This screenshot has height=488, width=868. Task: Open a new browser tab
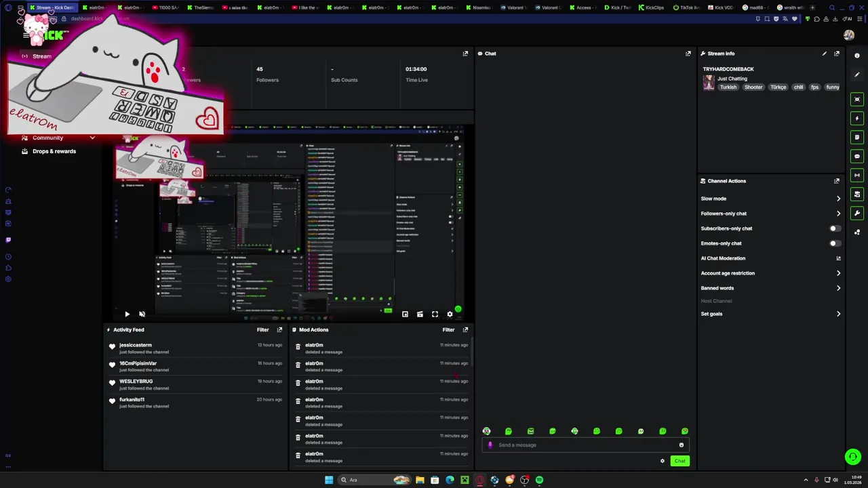click(x=812, y=7)
